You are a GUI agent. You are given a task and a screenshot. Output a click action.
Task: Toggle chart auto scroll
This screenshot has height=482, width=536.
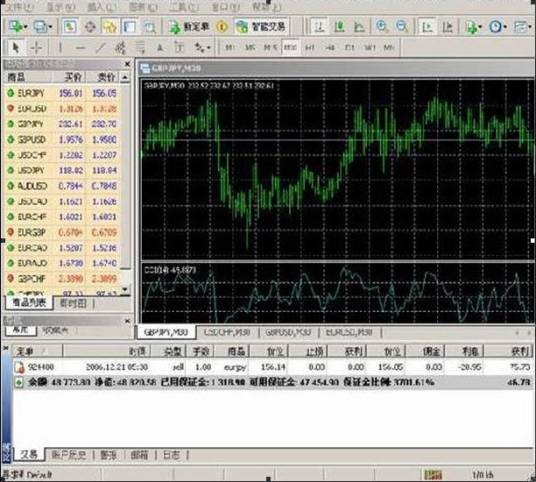(x=427, y=27)
